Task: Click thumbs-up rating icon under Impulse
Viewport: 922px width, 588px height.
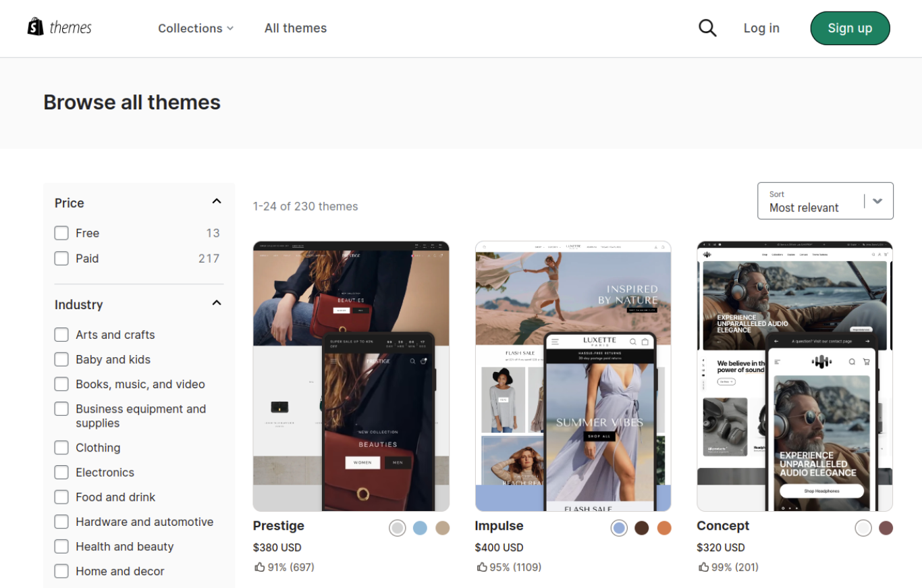Action: [x=482, y=567]
